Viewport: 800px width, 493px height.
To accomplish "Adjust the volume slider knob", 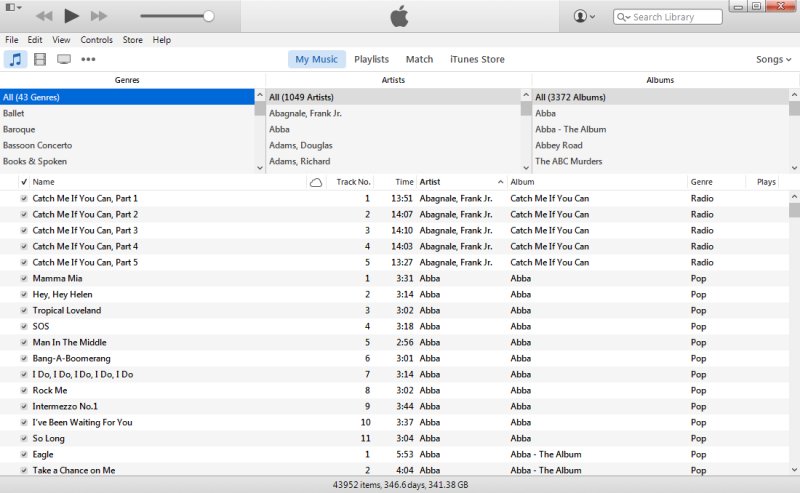I will click(x=208, y=16).
